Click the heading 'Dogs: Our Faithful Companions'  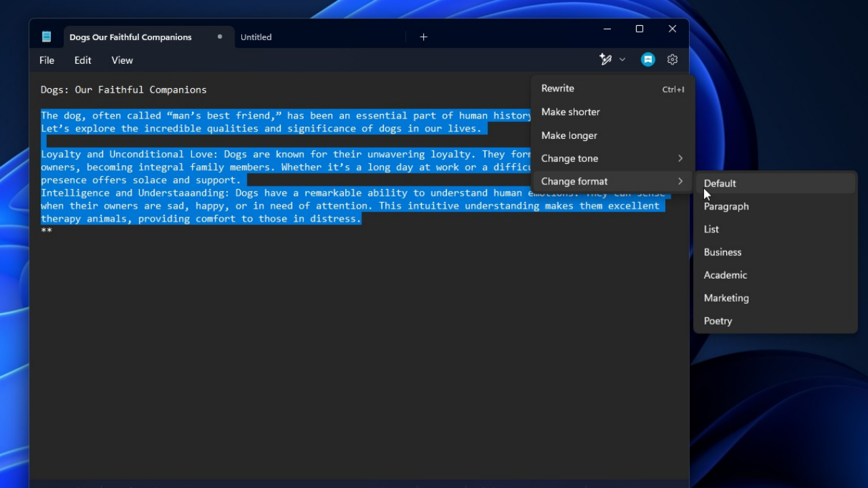point(123,89)
